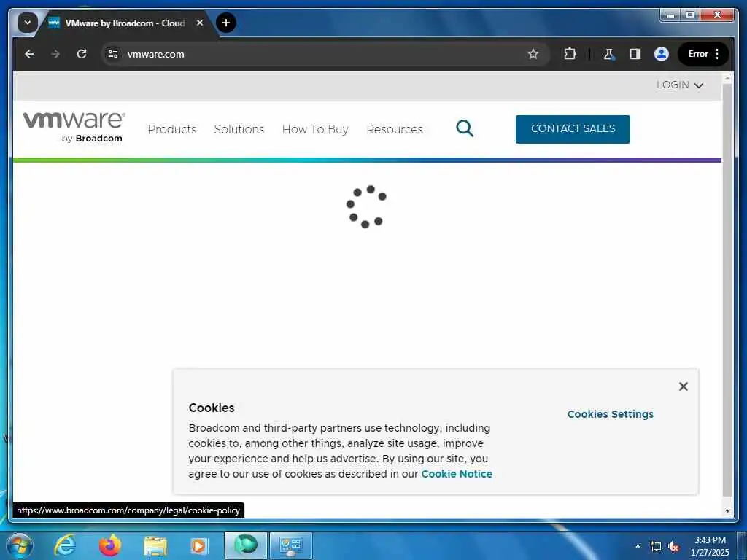Reload the vmware.com page
Viewport: 747px width, 560px height.
82,54
